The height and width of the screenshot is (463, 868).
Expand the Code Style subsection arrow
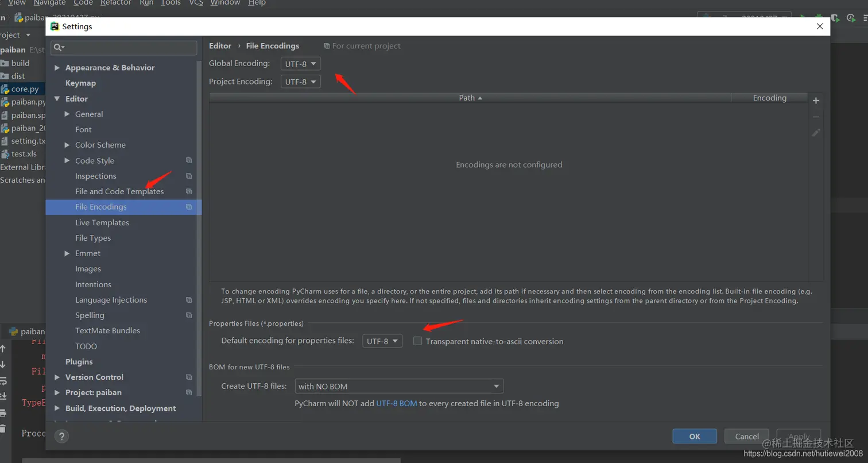click(x=67, y=161)
